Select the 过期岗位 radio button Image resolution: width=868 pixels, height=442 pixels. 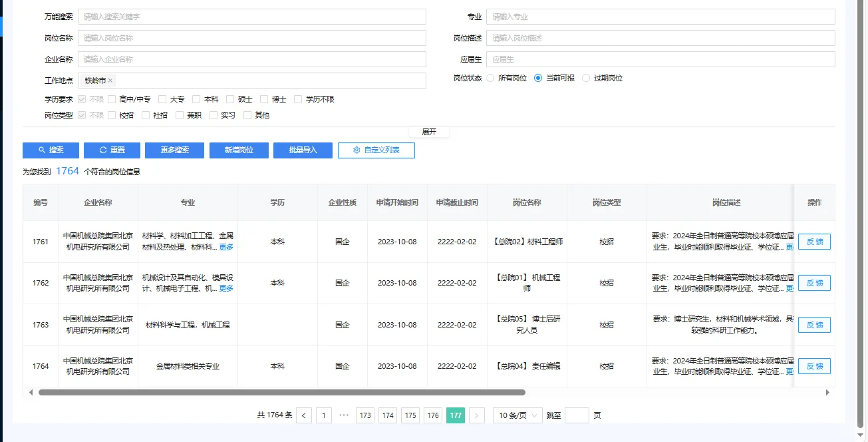tap(585, 77)
